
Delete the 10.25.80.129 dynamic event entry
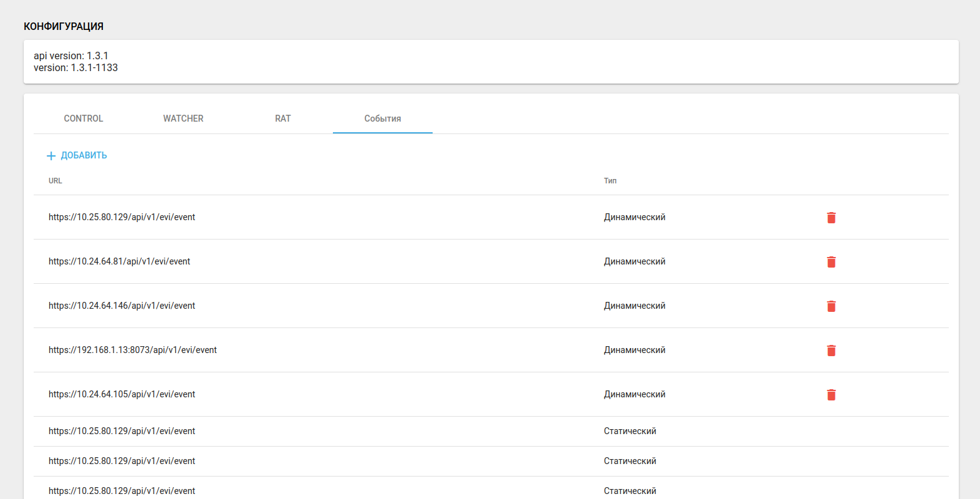pos(831,218)
